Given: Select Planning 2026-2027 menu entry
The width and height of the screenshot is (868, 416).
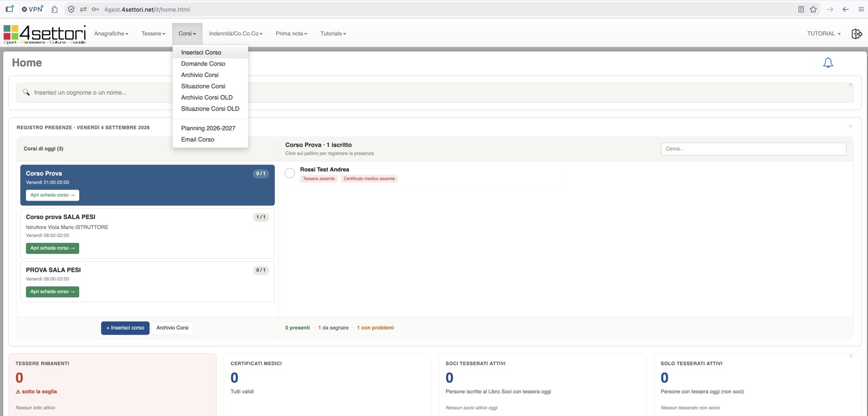Looking at the screenshot, I should coord(210,128).
